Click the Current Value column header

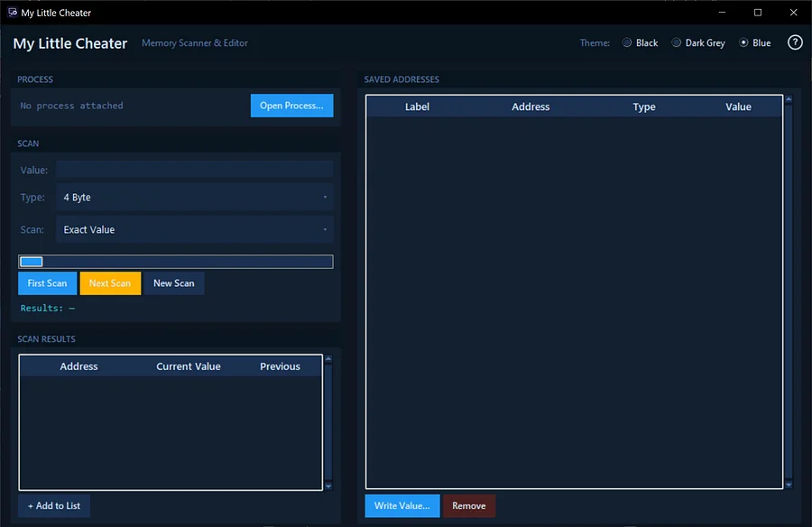[189, 366]
